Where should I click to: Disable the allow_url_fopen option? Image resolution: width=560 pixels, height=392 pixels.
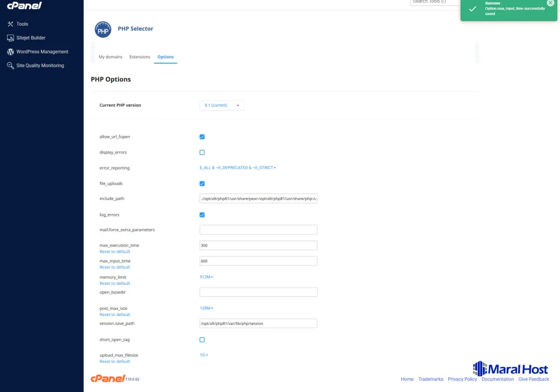[202, 136]
